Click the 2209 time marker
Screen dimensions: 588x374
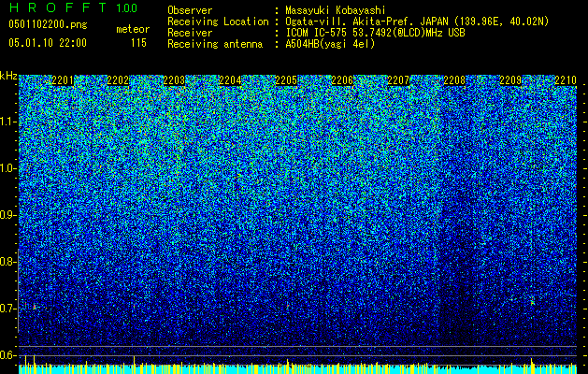click(510, 80)
